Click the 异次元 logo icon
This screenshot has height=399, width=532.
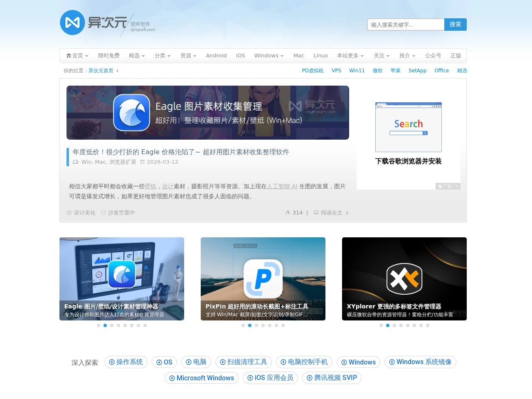[73, 23]
